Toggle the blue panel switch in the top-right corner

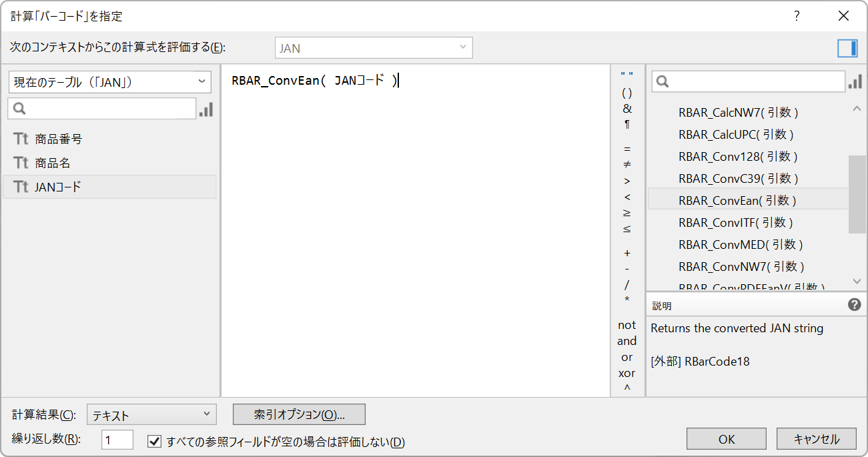point(847,47)
